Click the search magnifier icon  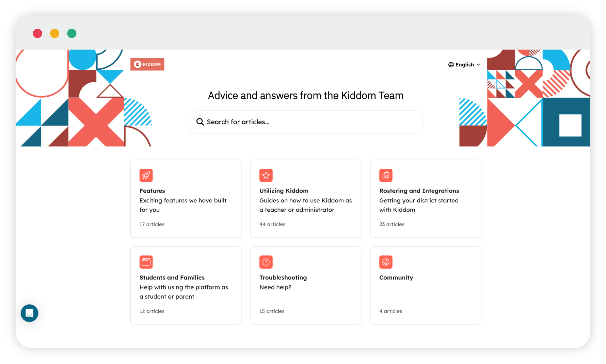pos(200,122)
